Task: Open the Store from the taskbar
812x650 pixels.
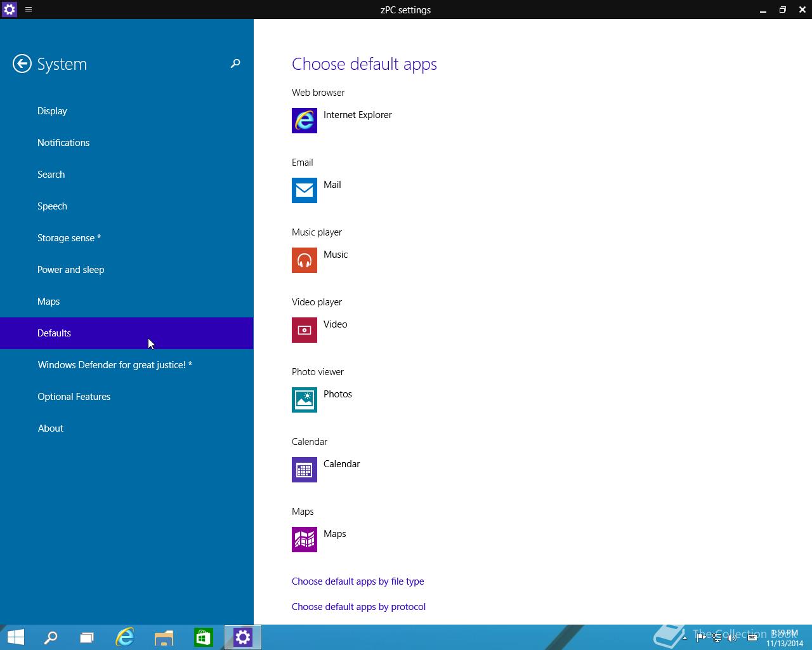Action: point(204,637)
